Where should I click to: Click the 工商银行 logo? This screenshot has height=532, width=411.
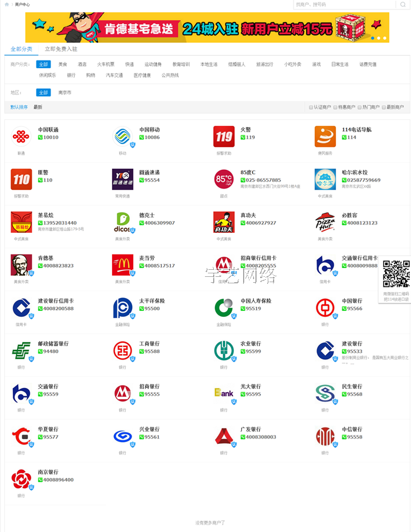[122, 350]
